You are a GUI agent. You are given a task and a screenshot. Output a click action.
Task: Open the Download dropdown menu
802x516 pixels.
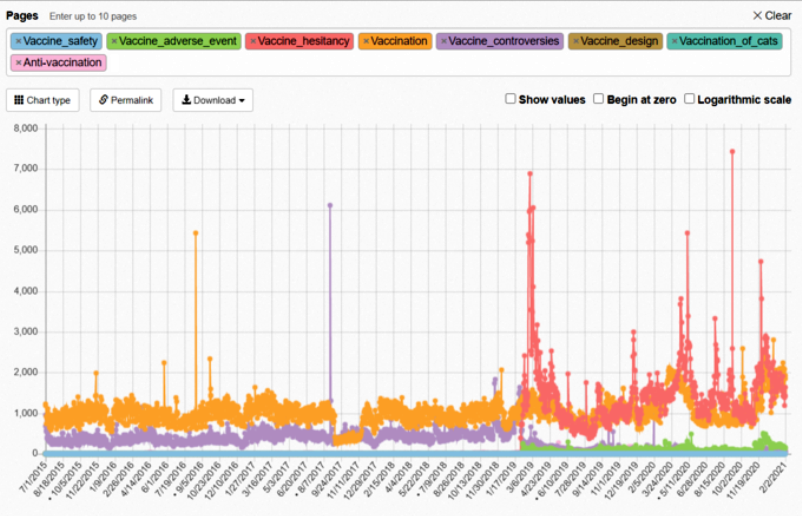coord(212,100)
